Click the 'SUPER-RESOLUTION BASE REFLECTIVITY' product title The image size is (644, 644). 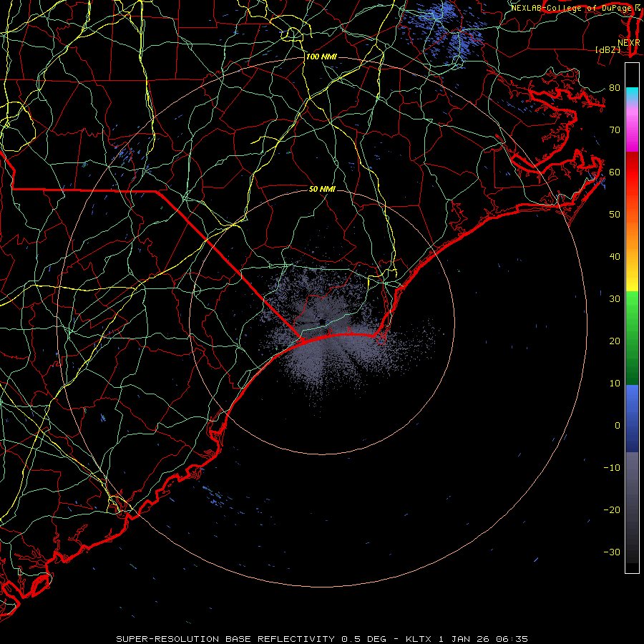tap(225, 639)
